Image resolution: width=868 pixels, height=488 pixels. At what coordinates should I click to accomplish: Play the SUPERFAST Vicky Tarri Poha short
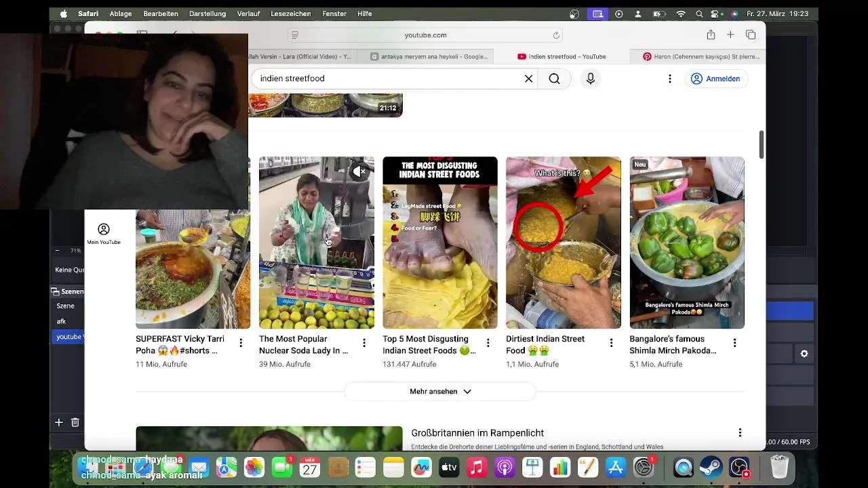point(193,269)
